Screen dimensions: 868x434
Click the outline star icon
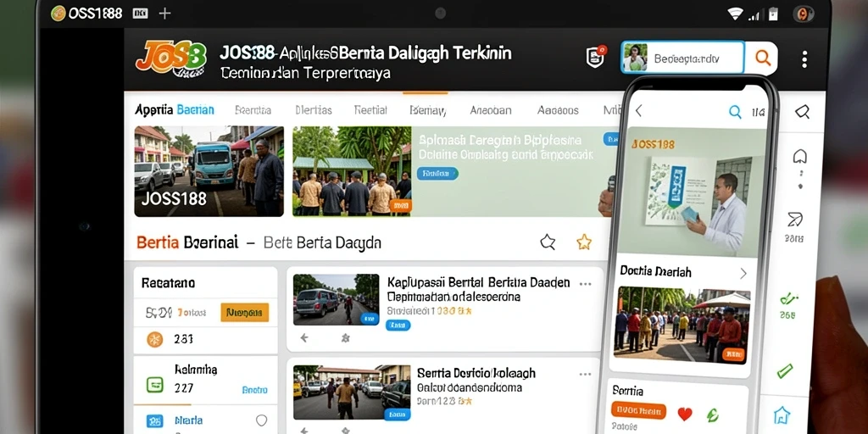548,242
